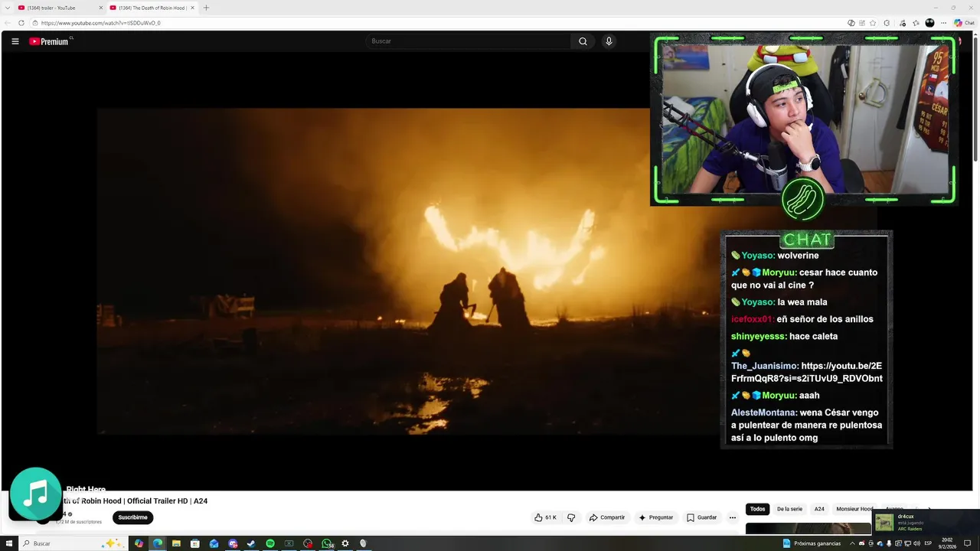Close the 'trailer - YouTube' tab
Image resolution: width=980 pixels, height=551 pixels.
[100, 8]
